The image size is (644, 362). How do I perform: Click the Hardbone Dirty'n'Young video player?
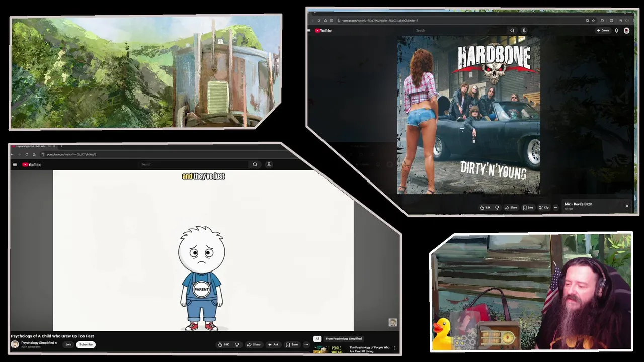coord(468,115)
